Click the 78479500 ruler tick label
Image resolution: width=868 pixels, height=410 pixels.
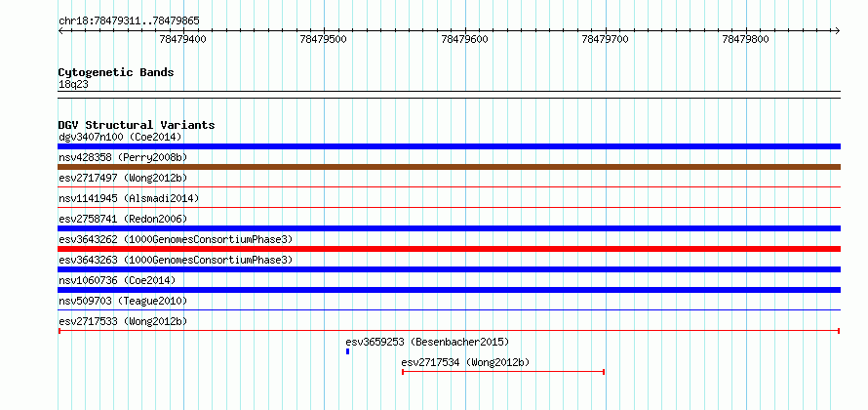[x=323, y=39]
